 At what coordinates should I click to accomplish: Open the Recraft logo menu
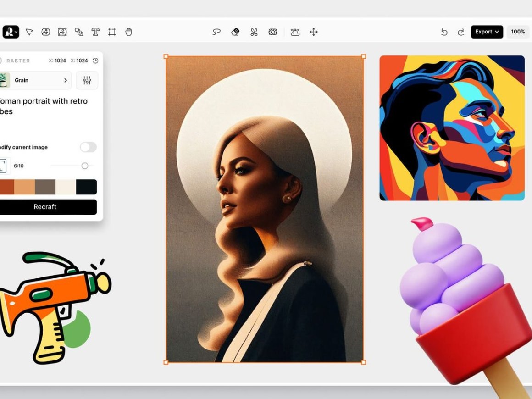[10, 32]
